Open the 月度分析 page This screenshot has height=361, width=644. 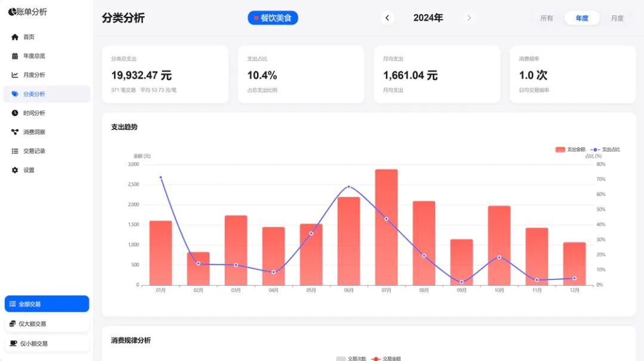(x=47, y=74)
